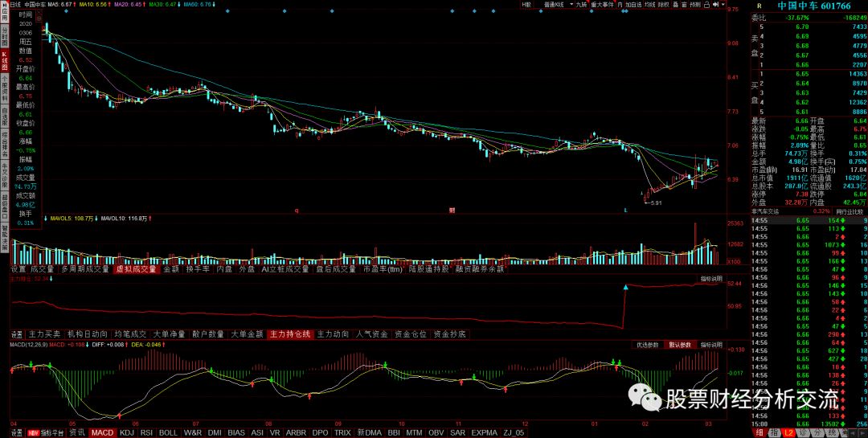Select the 虚拟成交量 tab
Image resolution: width=868 pixels, height=438 pixels.
(x=136, y=269)
